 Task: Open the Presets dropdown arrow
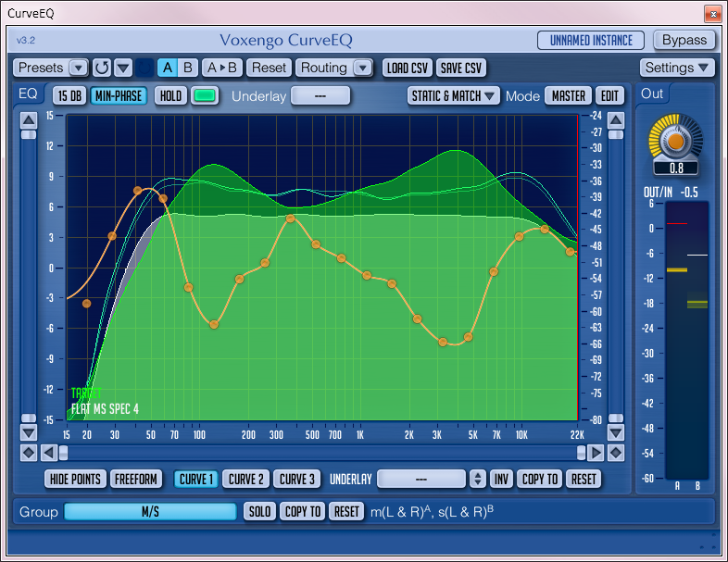pos(79,68)
